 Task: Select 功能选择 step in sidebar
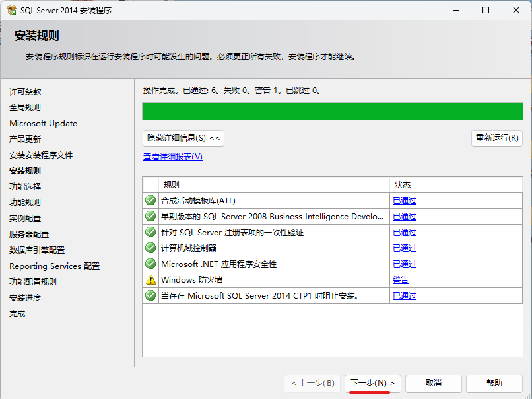[x=25, y=186]
